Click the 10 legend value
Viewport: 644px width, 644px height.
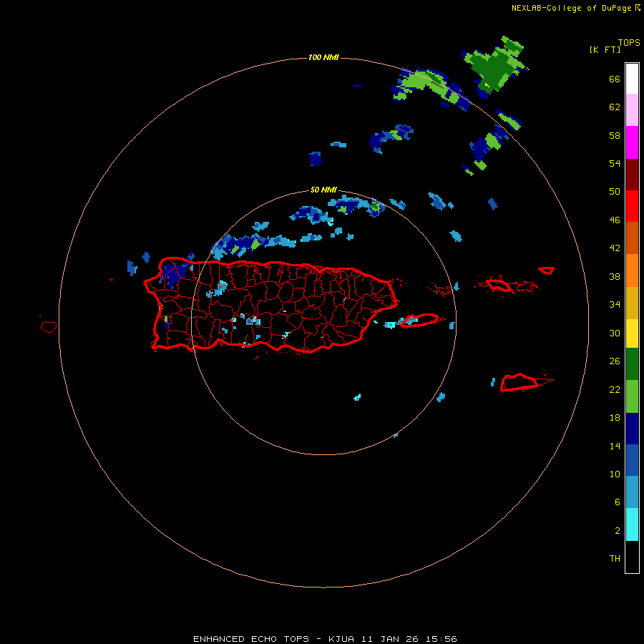(615, 474)
